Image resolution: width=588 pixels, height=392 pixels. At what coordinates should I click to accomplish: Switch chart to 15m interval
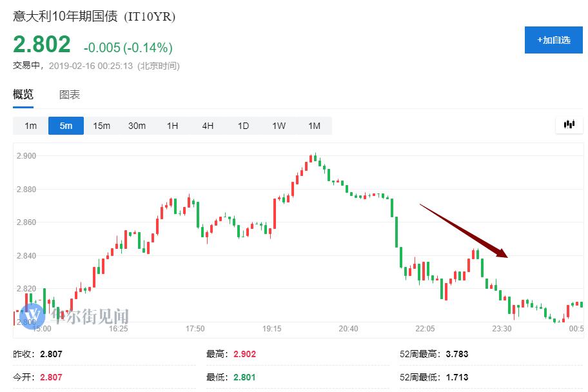point(101,126)
